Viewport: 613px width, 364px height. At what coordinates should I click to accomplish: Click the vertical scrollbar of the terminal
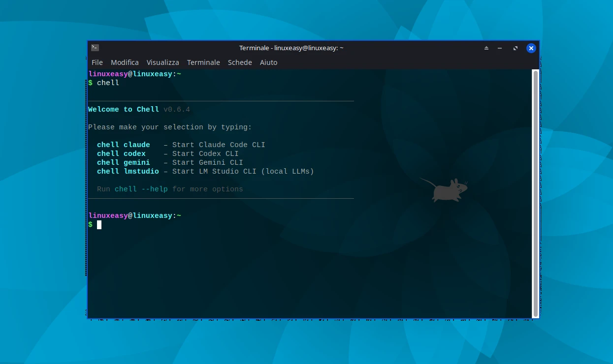(x=535, y=193)
